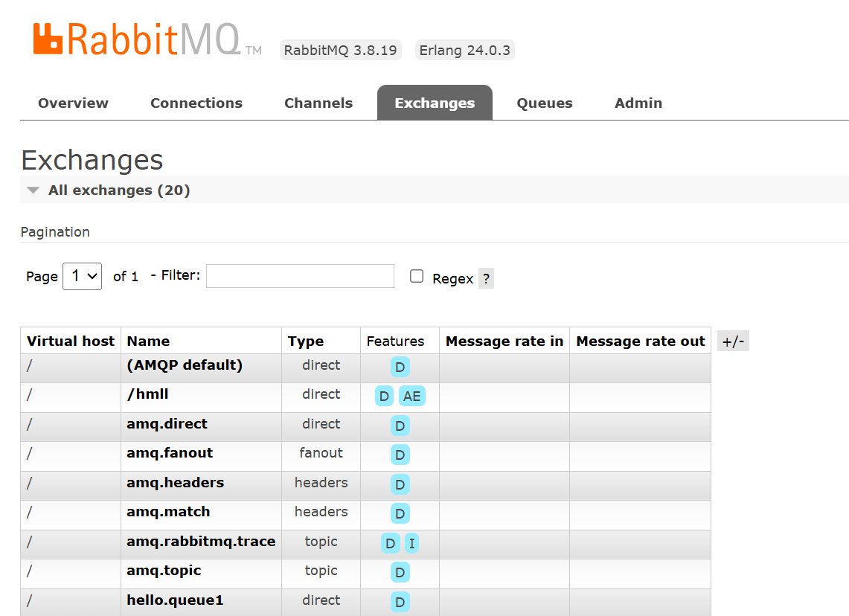This screenshot has height=616, width=849.
Task: Sort by Type column header
Action: click(306, 341)
